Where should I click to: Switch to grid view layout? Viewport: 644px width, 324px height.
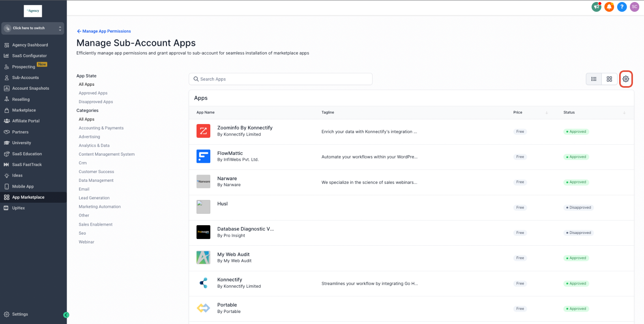(x=609, y=79)
